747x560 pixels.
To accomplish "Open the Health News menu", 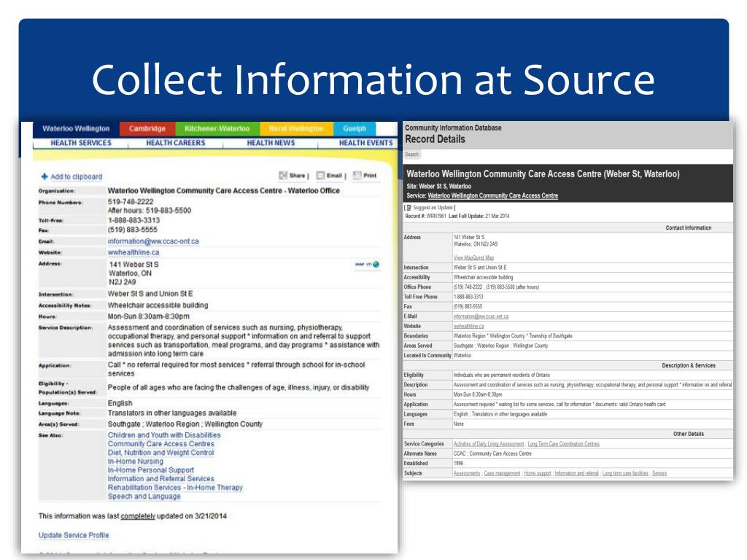I will click(271, 143).
